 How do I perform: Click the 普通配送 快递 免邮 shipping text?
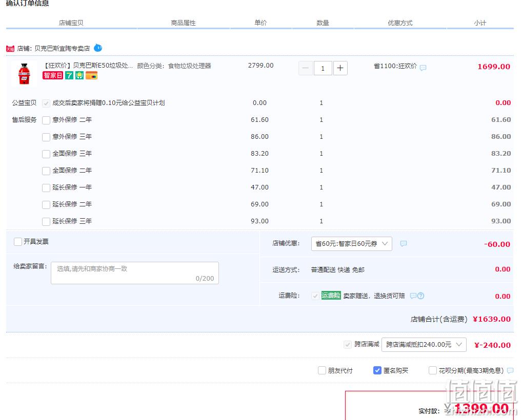pyautogui.click(x=337, y=270)
